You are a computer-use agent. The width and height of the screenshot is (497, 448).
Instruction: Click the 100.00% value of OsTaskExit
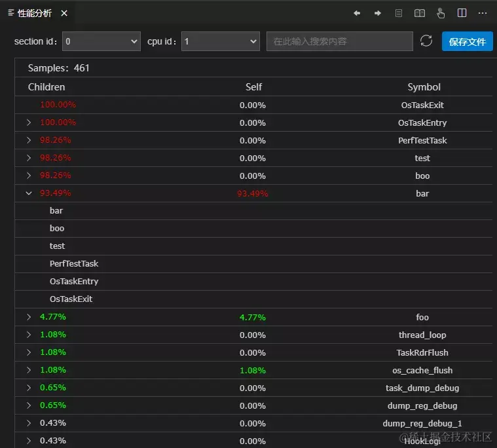[58, 105]
